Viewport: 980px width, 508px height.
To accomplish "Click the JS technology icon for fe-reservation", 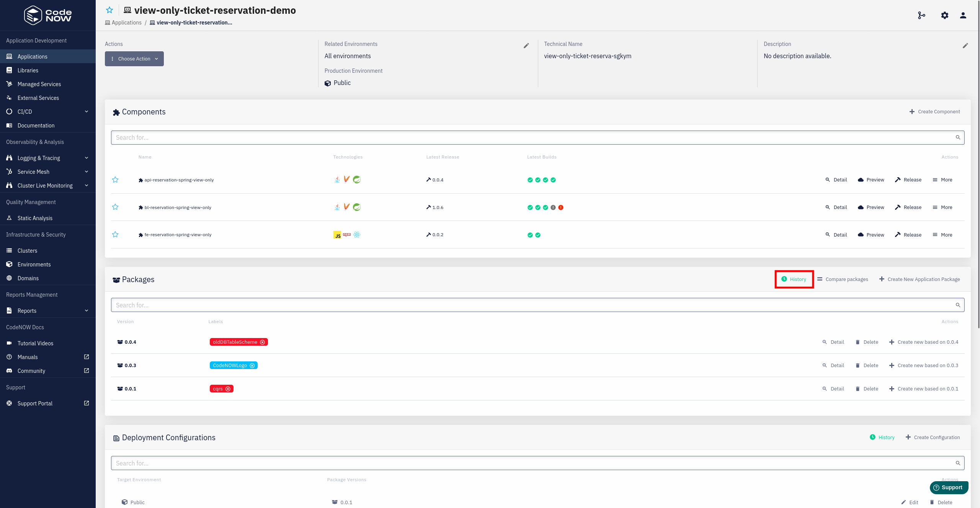I will point(337,235).
